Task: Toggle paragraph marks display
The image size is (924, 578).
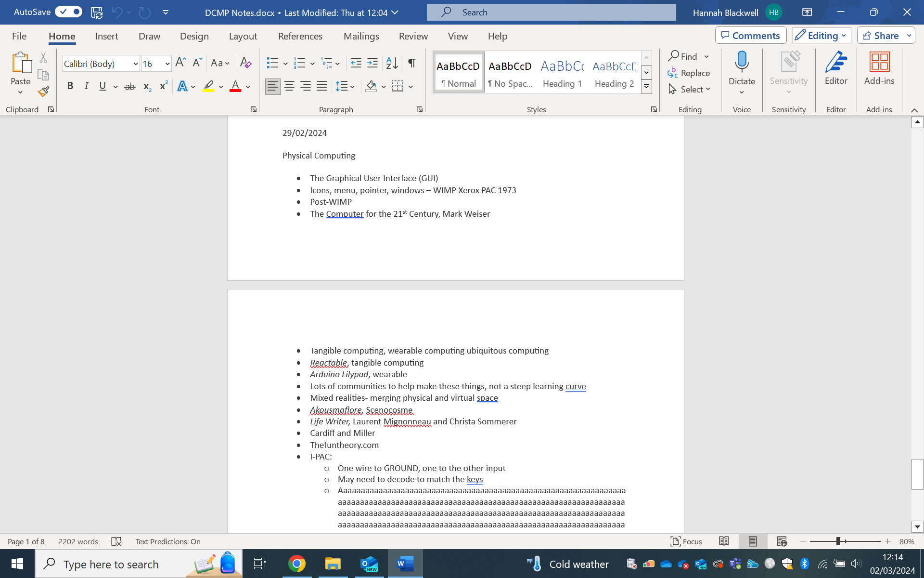Action: pos(412,63)
